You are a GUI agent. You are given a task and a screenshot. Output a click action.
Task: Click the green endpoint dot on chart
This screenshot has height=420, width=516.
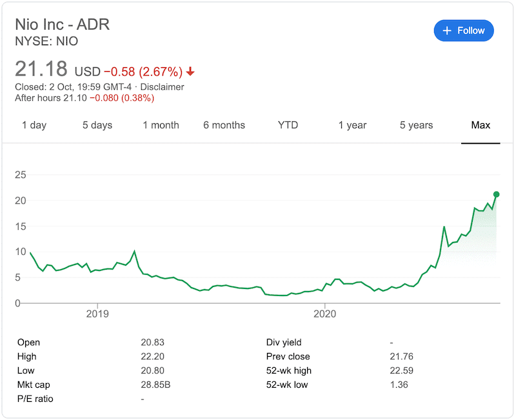(496, 195)
